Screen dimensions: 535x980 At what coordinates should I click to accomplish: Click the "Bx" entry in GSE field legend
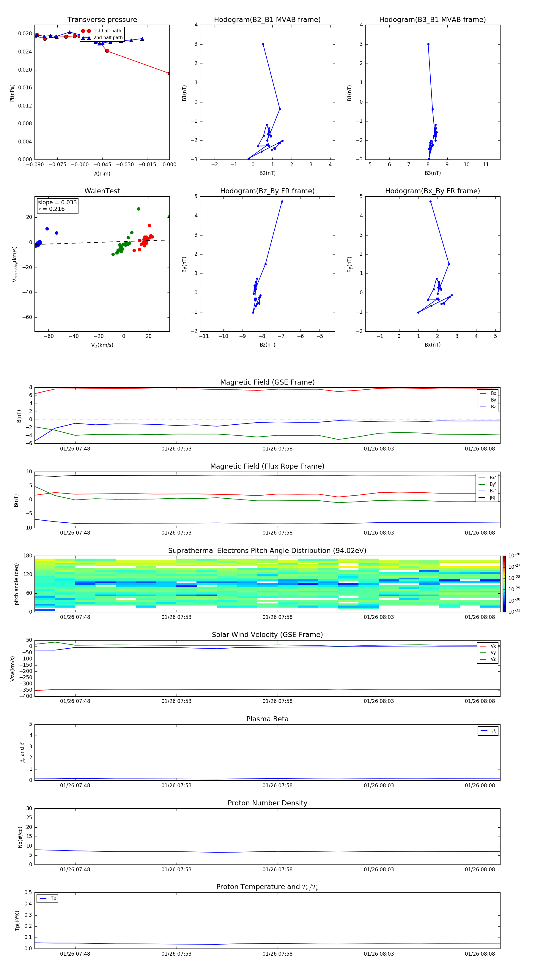click(488, 393)
